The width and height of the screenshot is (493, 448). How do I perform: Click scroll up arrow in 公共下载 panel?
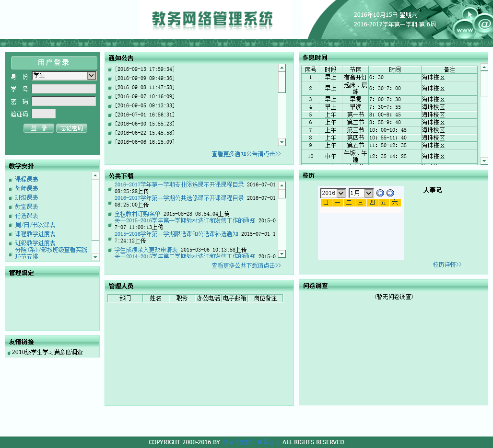click(x=282, y=185)
